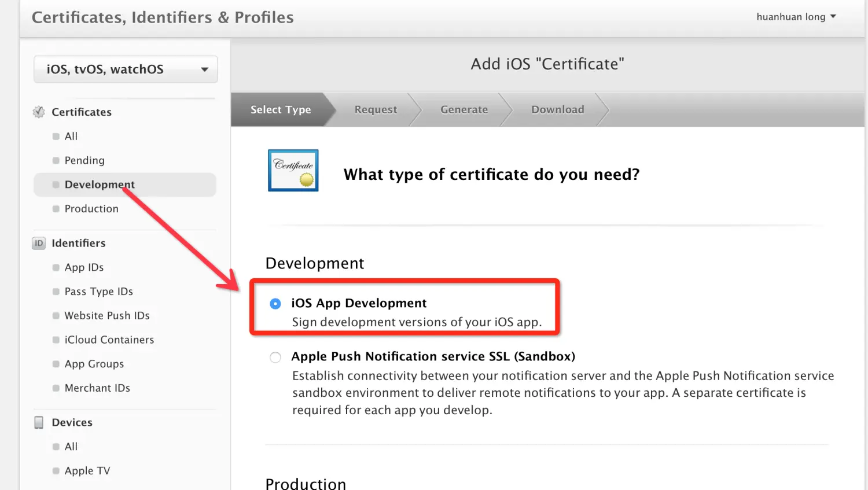Viewport: 868px width, 490px height.
Task: Open All under Devices
Action: [71, 447]
